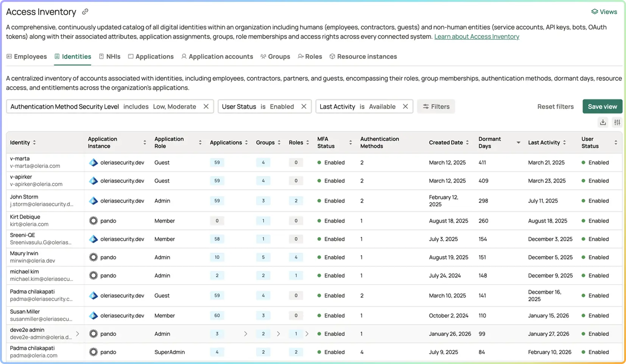This screenshot has height=364, width=626.
Task: Open the Filters button
Action: pyautogui.click(x=436, y=107)
